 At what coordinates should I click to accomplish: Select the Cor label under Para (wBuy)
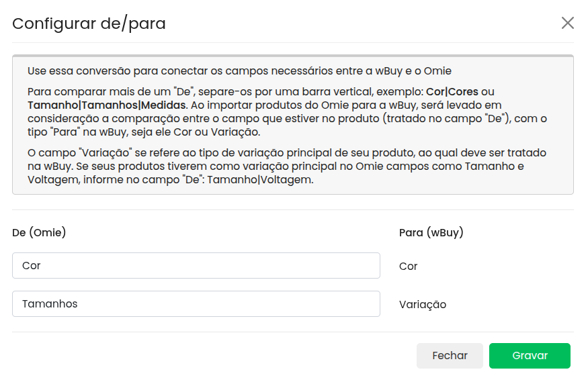click(x=408, y=267)
